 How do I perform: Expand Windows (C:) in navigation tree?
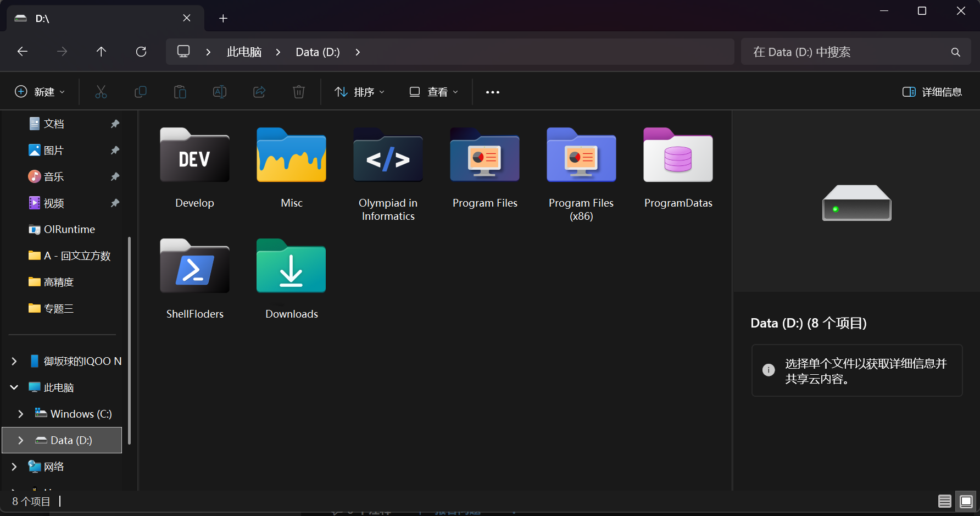tap(21, 414)
